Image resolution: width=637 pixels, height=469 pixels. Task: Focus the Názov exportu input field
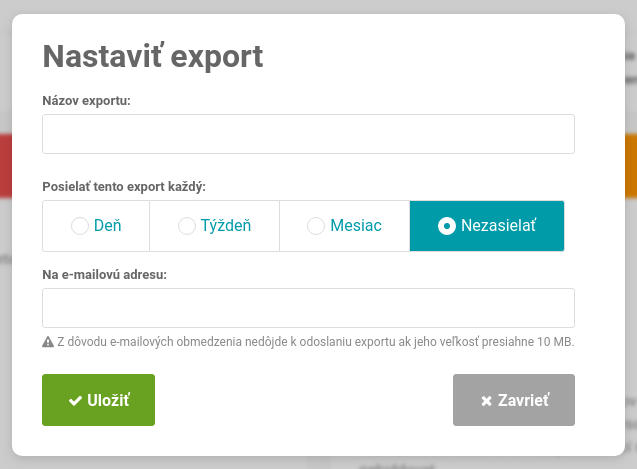coord(308,134)
